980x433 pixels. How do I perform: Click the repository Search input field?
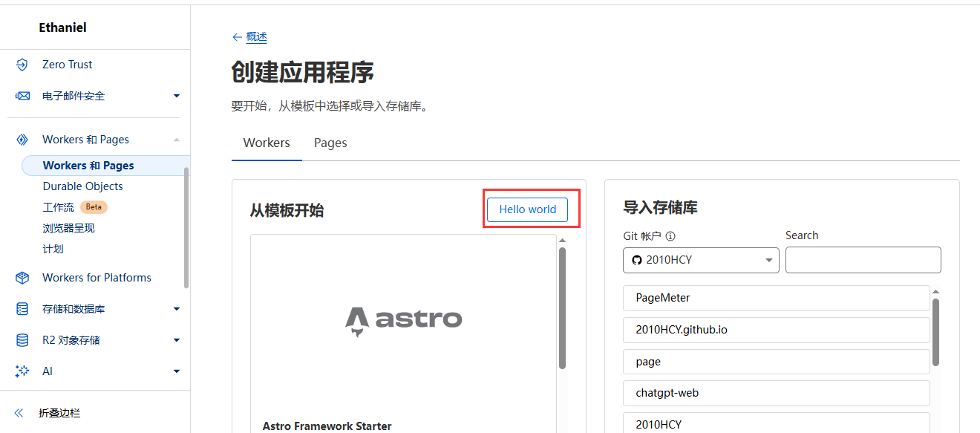tap(863, 260)
